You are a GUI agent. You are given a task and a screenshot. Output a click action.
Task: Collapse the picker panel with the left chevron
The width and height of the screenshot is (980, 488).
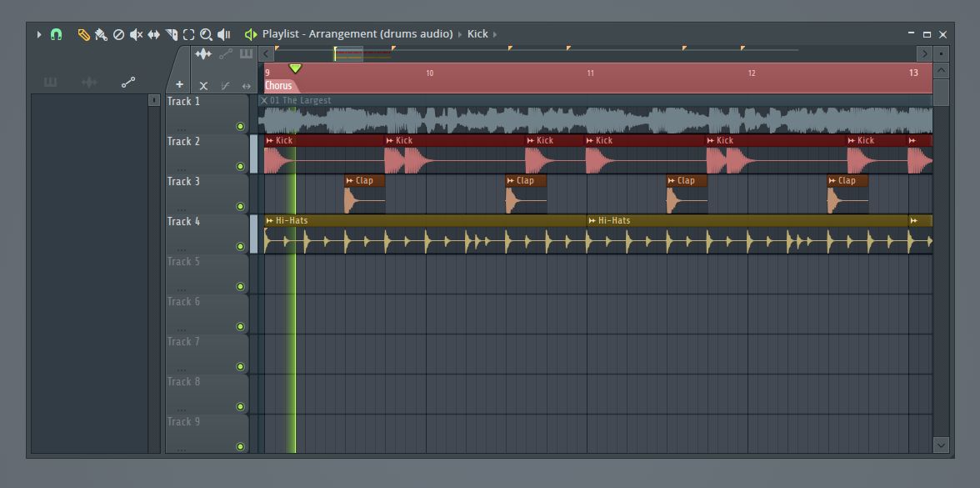click(266, 53)
